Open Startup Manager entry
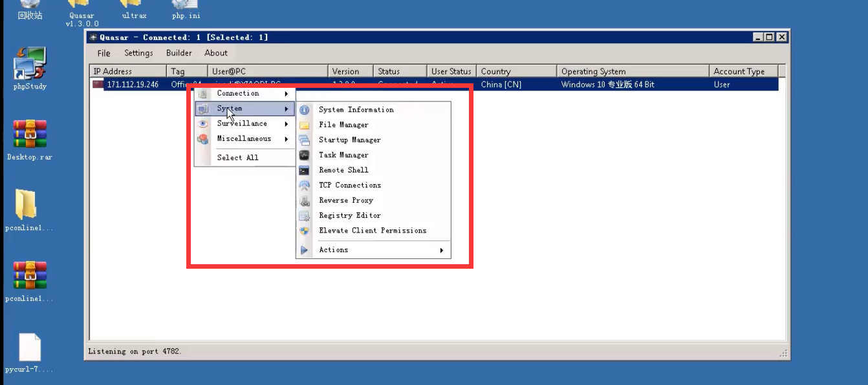Image resolution: width=868 pixels, height=385 pixels. click(x=349, y=140)
